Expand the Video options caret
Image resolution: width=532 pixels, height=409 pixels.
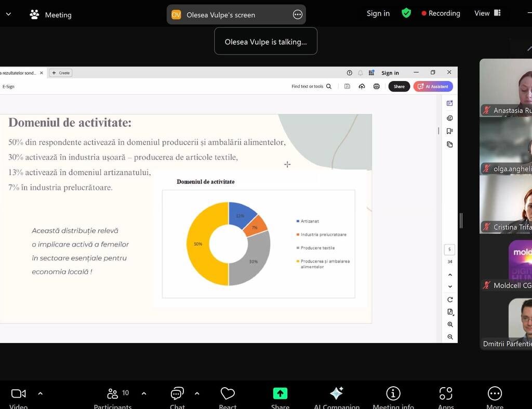pyautogui.click(x=41, y=393)
